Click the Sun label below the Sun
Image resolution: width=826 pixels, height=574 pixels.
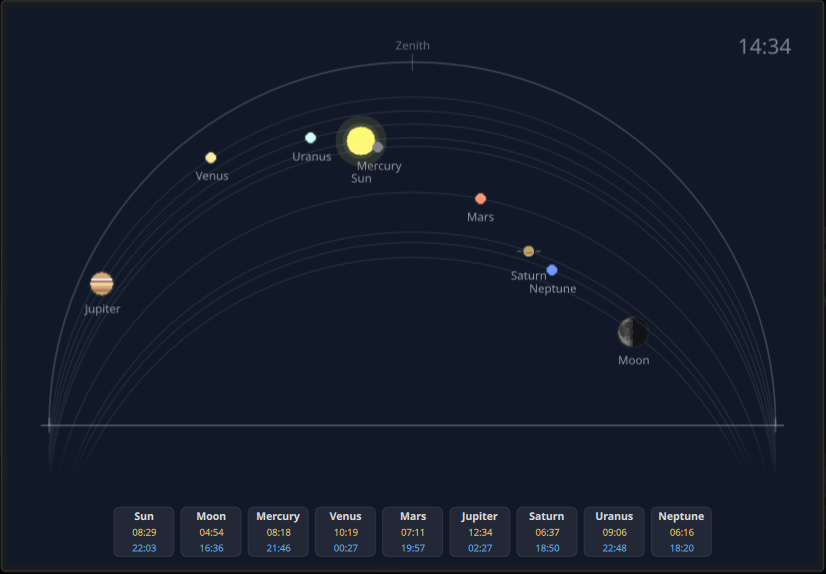[361, 179]
